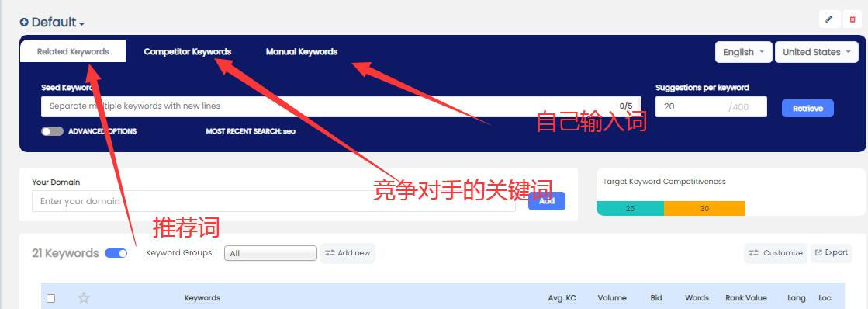
Task: Sort by the Volume column header
Action: tap(612, 298)
